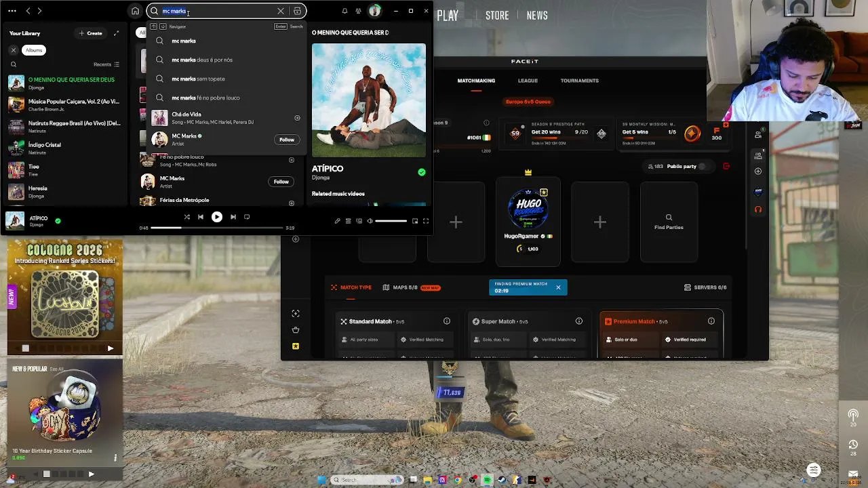
Task: Enter Spotify full screen mode
Action: click(426, 221)
